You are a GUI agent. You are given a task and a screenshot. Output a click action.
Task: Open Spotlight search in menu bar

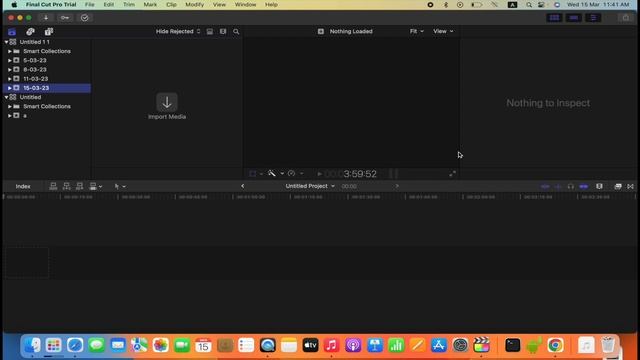coord(529,5)
